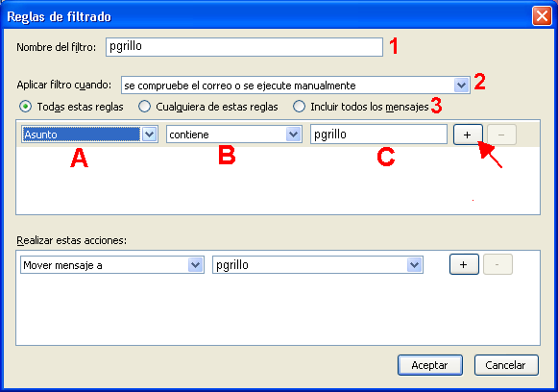Image resolution: width=558 pixels, height=392 pixels.
Task: Expand the Asunto field dropdown arrow
Action: pos(150,135)
